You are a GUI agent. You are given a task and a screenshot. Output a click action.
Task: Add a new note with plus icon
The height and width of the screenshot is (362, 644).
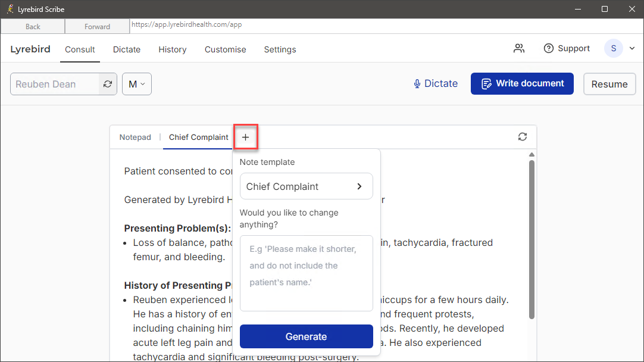pos(246,137)
